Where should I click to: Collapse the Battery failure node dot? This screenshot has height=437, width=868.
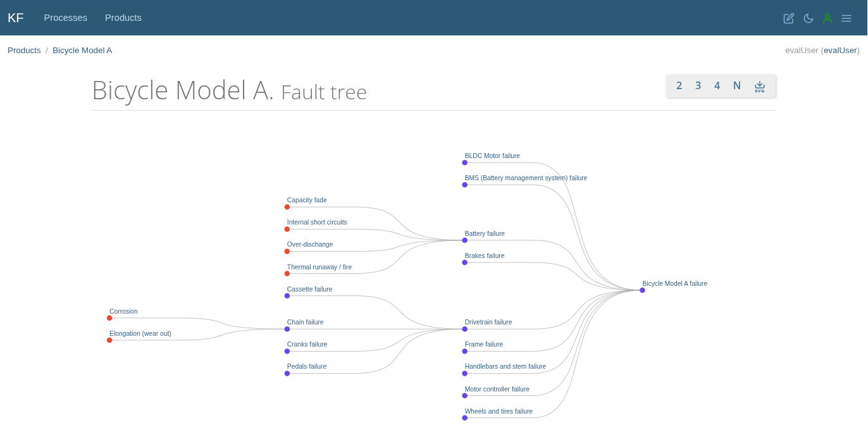(465, 240)
